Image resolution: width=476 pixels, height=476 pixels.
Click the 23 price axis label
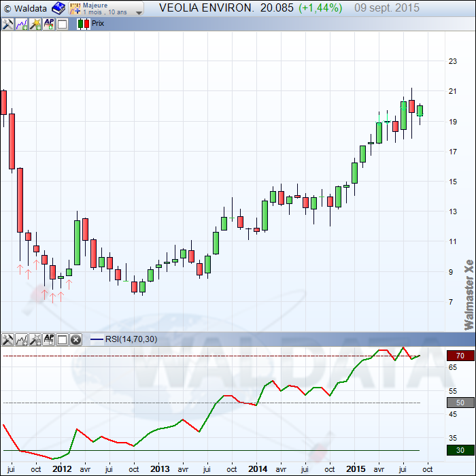point(453,61)
